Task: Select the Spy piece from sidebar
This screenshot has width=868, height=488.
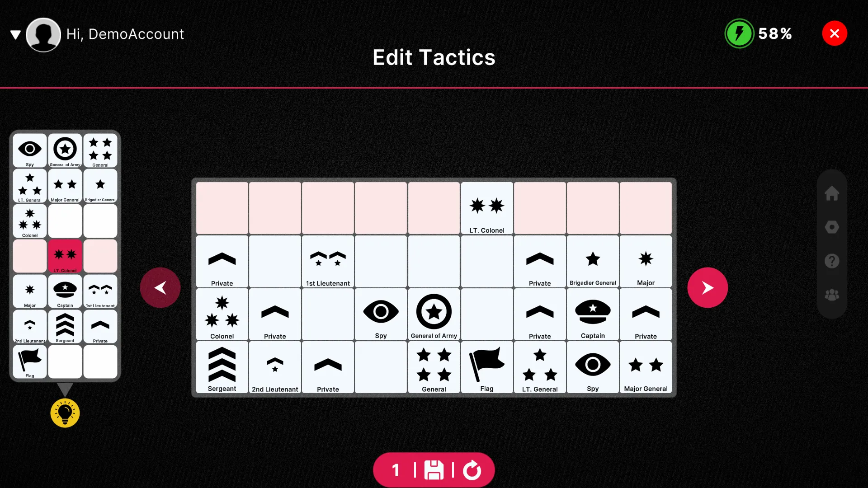Action: tap(29, 150)
